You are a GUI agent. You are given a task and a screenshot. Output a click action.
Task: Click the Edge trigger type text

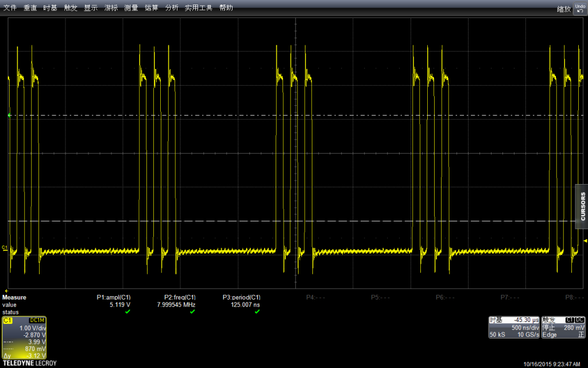pos(550,335)
